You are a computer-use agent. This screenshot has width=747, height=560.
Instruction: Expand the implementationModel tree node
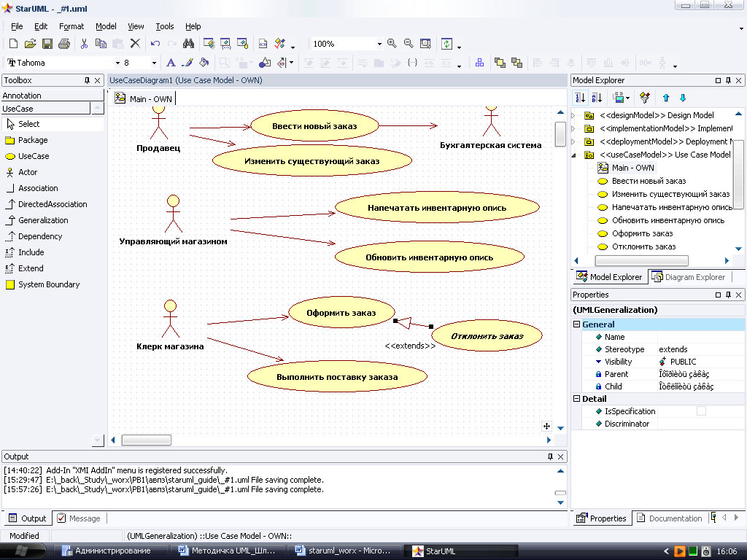click(x=573, y=128)
